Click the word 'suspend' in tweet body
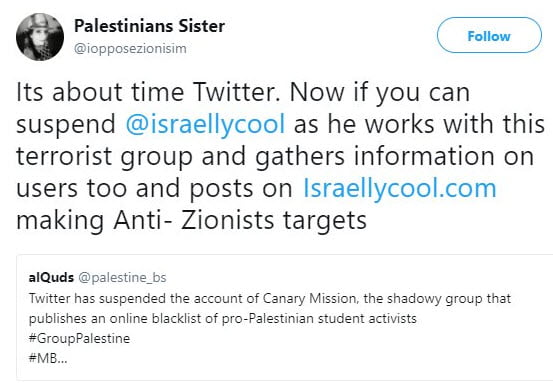Screen dimensions: 553x383 [66, 124]
